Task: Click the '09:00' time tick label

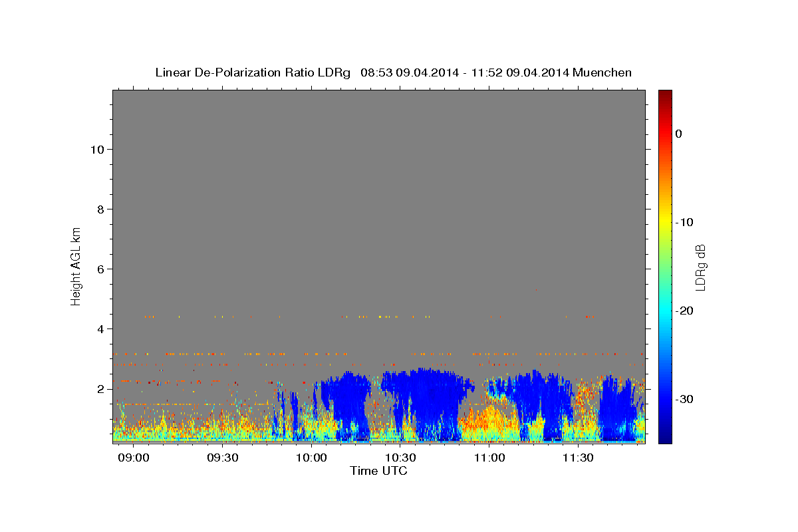Action: coord(134,458)
